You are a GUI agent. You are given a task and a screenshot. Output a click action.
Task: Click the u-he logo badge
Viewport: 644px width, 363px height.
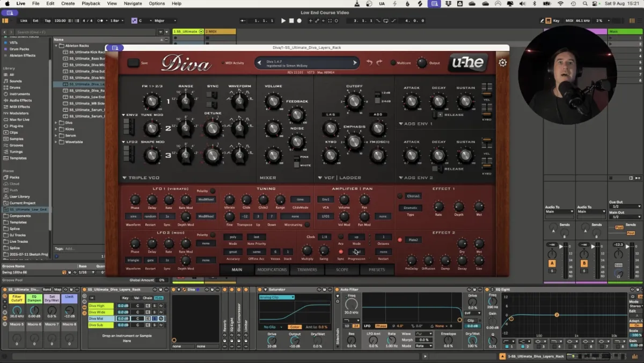coord(467,63)
